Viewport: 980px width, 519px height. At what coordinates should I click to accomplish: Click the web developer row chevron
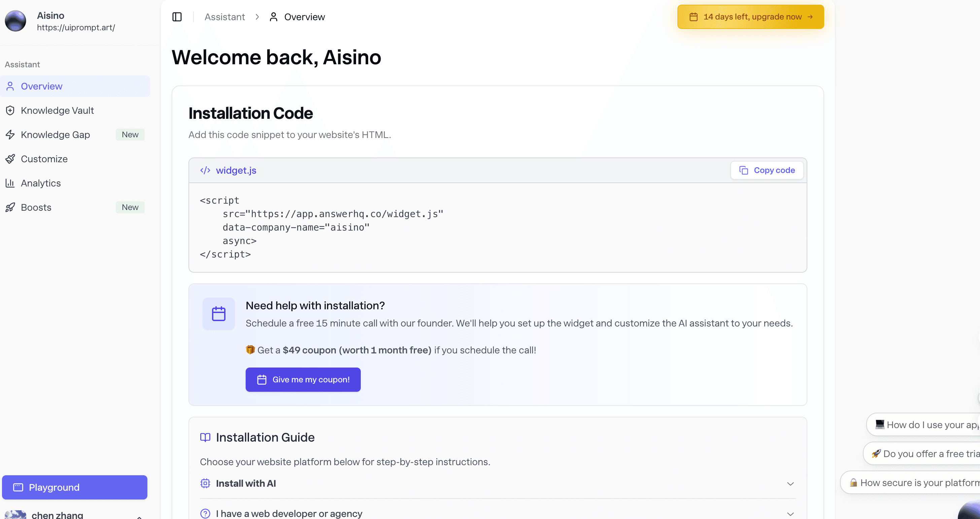pos(790,514)
